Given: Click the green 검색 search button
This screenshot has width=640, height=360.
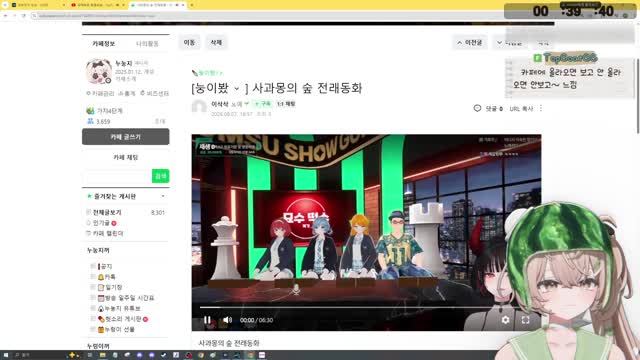Looking at the screenshot, I should 160,176.
